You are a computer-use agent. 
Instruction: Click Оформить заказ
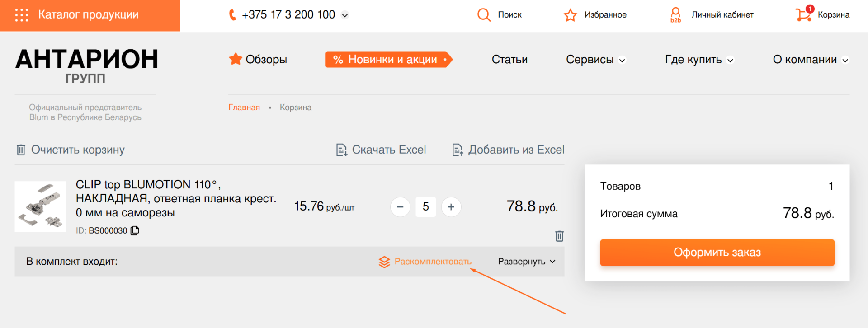pyautogui.click(x=717, y=253)
